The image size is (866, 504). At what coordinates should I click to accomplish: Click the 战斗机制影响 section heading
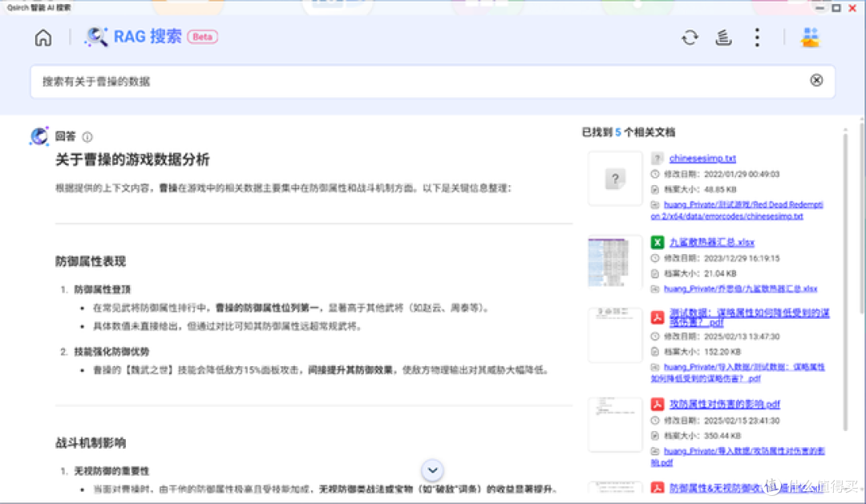click(91, 443)
